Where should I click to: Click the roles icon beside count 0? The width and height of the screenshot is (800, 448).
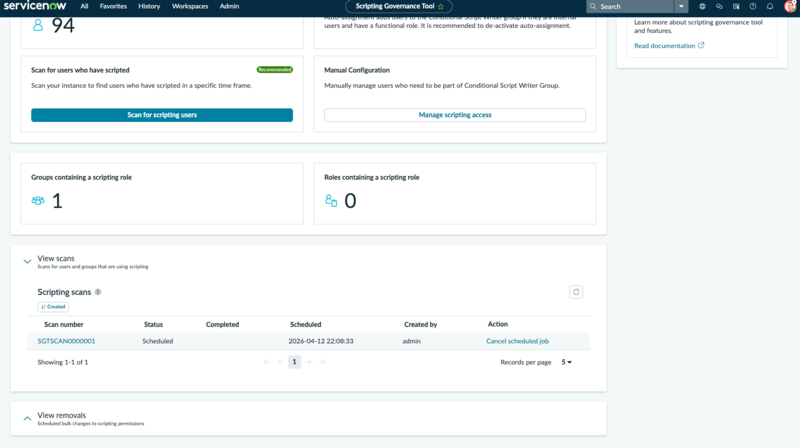click(x=331, y=201)
